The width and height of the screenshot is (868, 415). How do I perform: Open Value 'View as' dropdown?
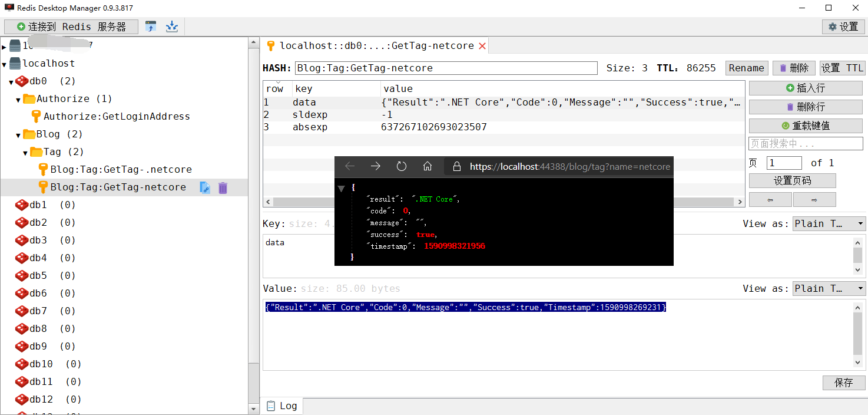point(828,289)
